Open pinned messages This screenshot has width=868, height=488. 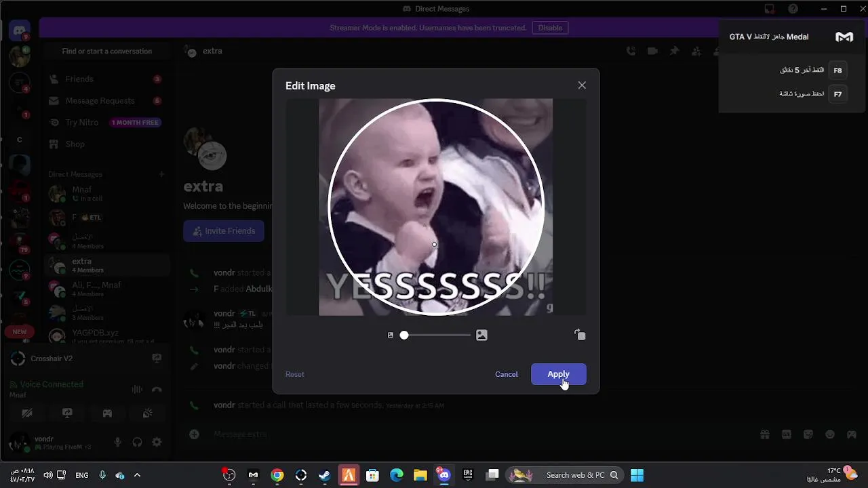point(674,51)
